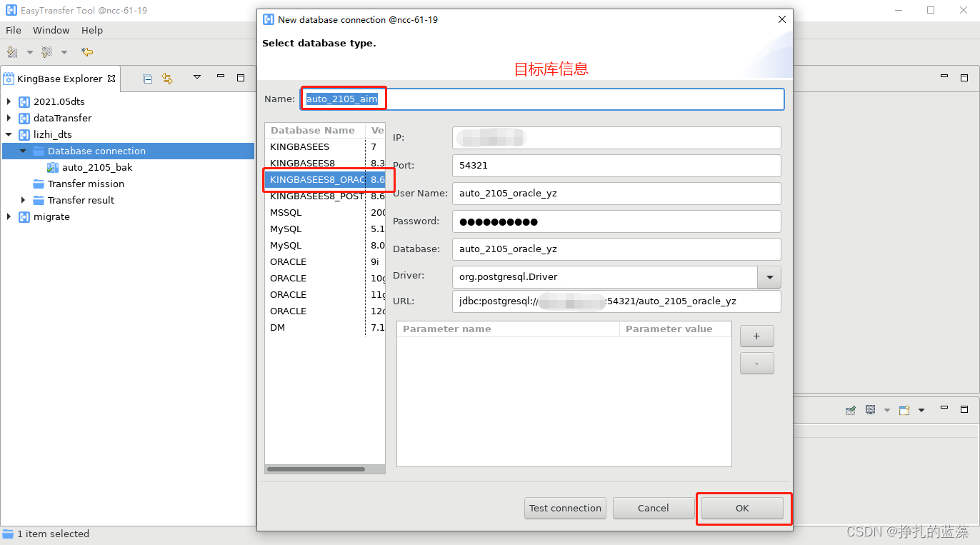Click the yellow back arrow toolbar icon
This screenshot has width=980, height=545.
click(87, 51)
